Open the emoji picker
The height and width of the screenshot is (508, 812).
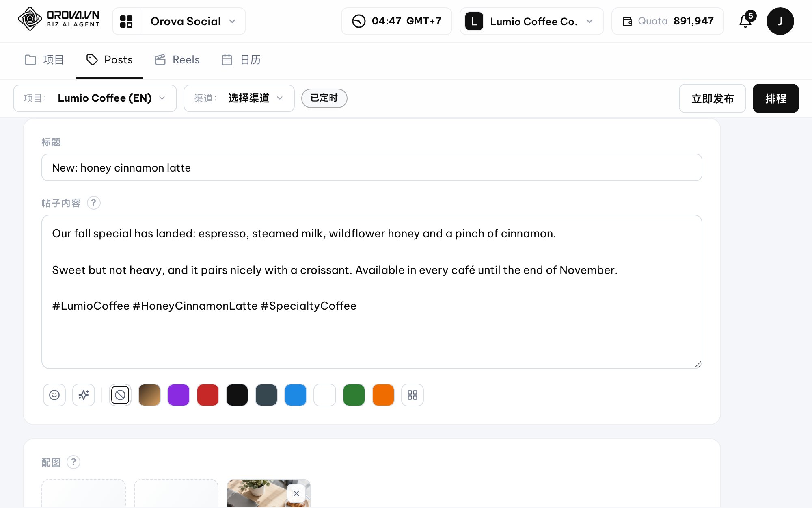[54, 395]
